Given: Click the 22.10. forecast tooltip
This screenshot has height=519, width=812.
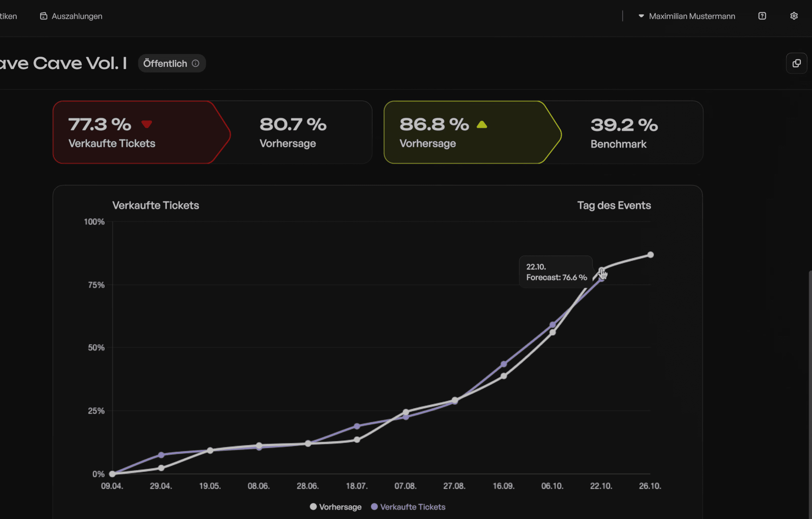Looking at the screenshot, I should tap(556, 272).
